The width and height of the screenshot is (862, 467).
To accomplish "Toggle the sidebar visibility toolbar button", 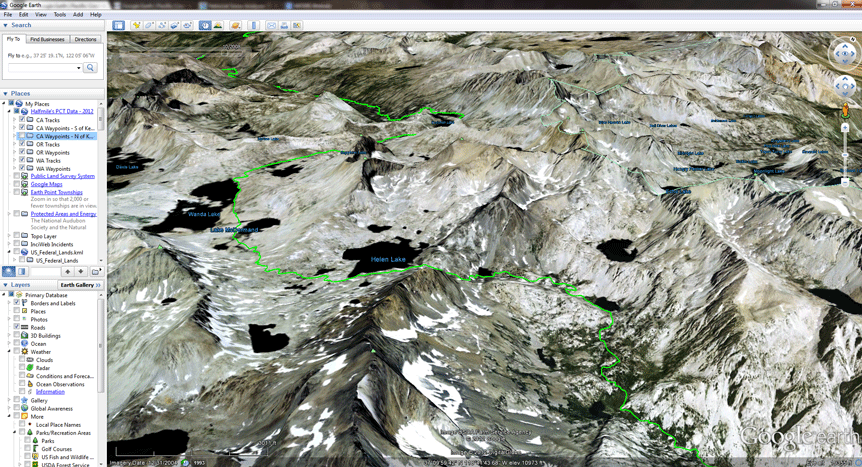I will 118,25.
